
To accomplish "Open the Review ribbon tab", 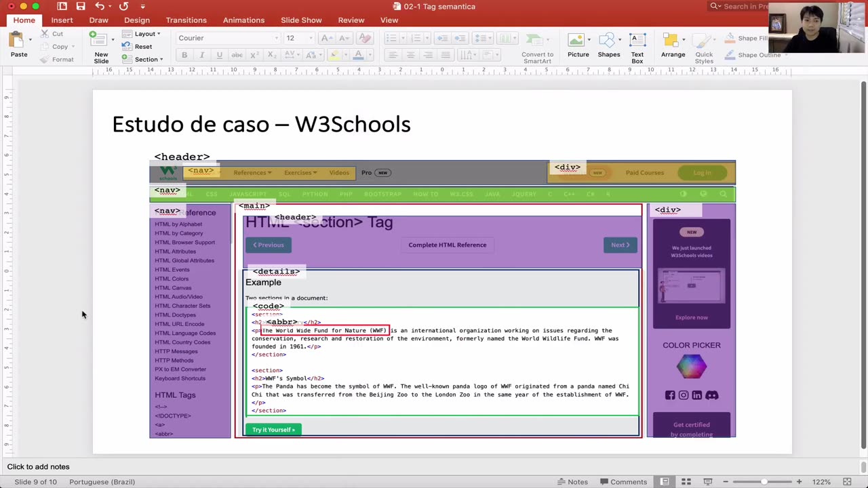I will (x=351, y=20).
